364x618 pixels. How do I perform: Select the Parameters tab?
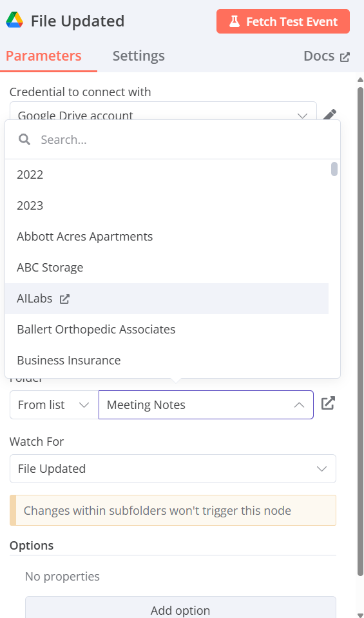pos(44,56)
